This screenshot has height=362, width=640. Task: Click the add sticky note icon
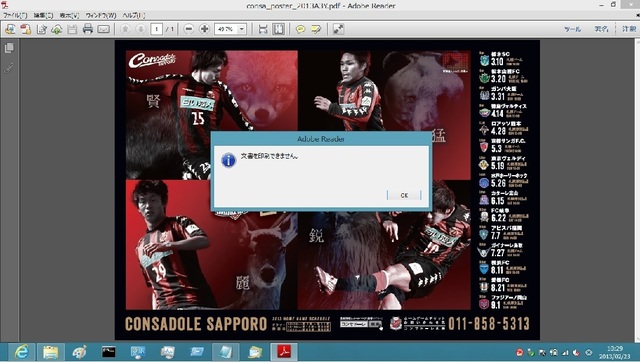tap(300, 29)
